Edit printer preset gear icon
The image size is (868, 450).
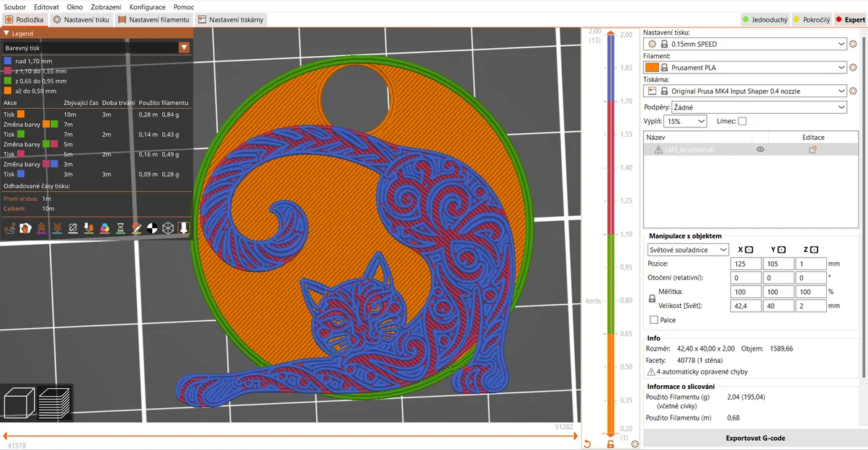click(x=854, y=91)
